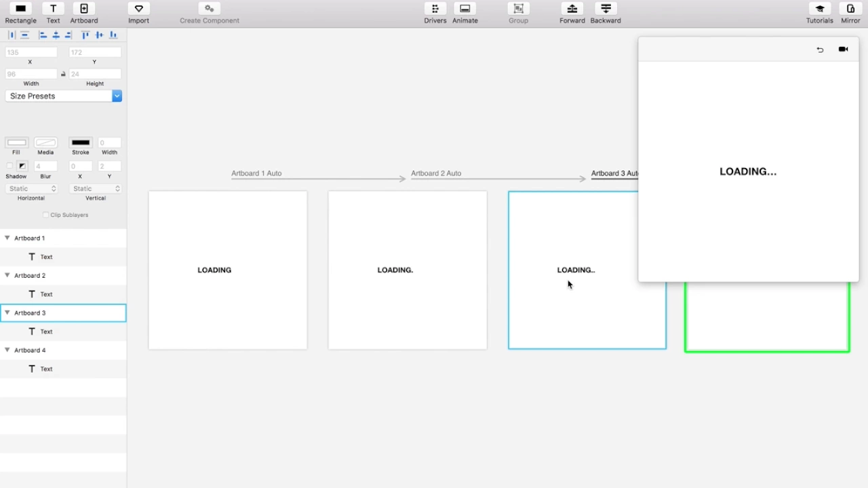The image size is (868, 488).
Task: Add a new Artboard from toolbar
Action: pyautogui.click(x=84, y=13)
